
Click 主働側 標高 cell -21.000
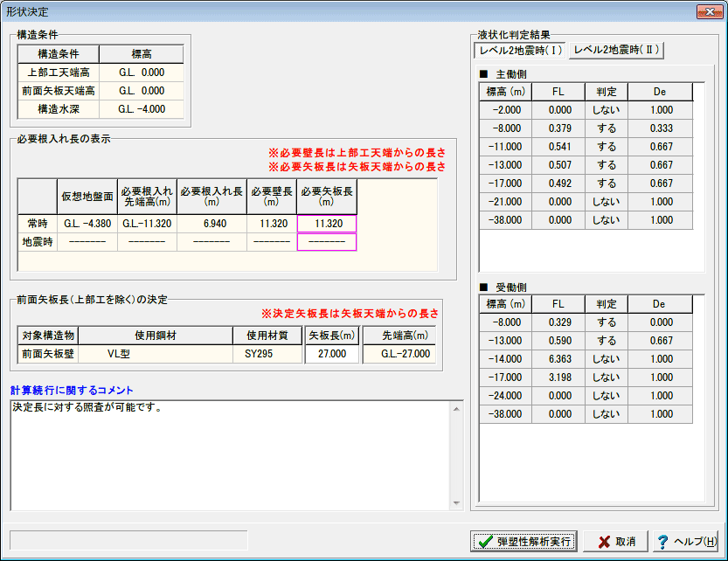(506, 202)
